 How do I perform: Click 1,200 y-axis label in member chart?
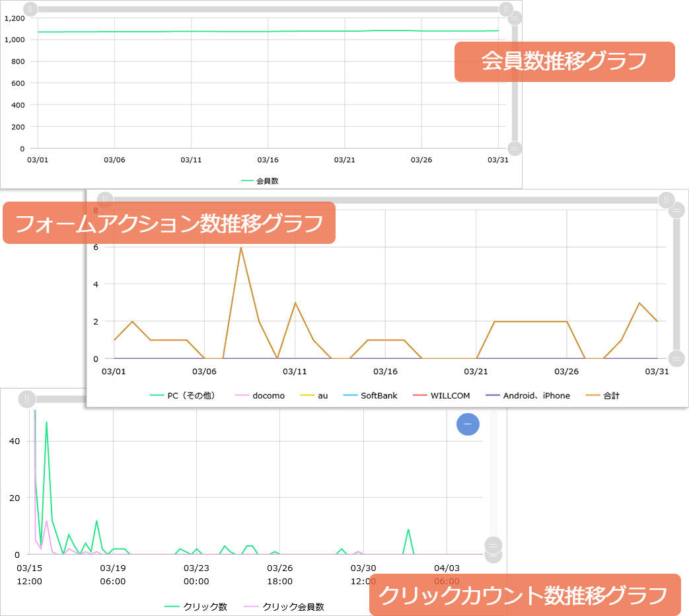point(15,18)
